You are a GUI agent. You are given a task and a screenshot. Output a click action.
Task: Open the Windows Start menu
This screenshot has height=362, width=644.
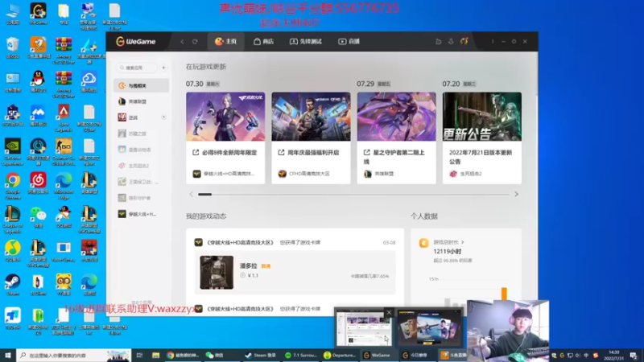coord(8,355)
